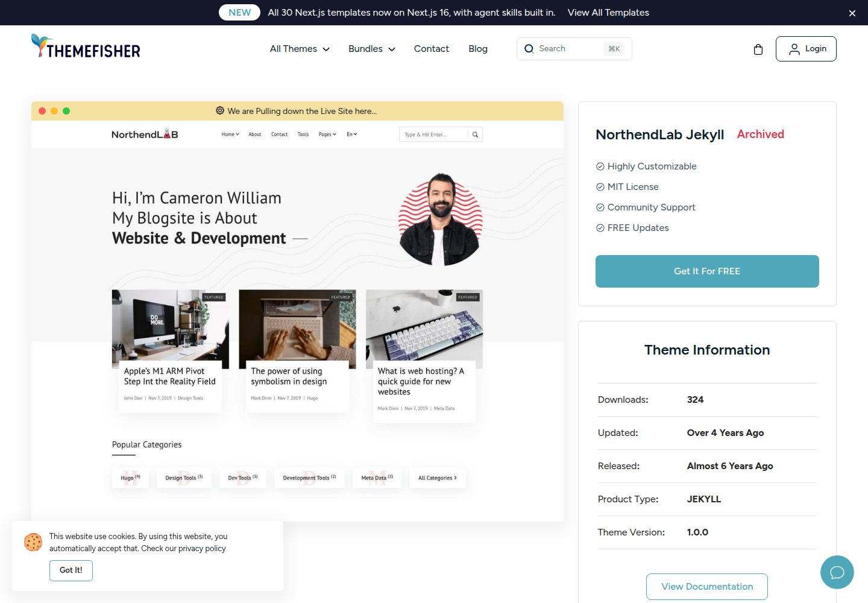Viewport: 868px width, 603px height.
Task: Click the Dev Tools category chip
Action: (243, 478)
